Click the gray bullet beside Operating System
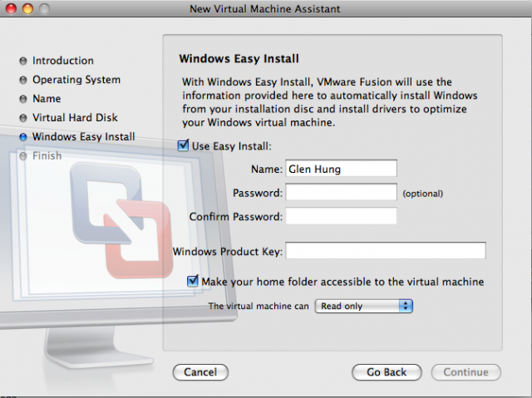This screenshot has width=532, height=398. (23, 80)
